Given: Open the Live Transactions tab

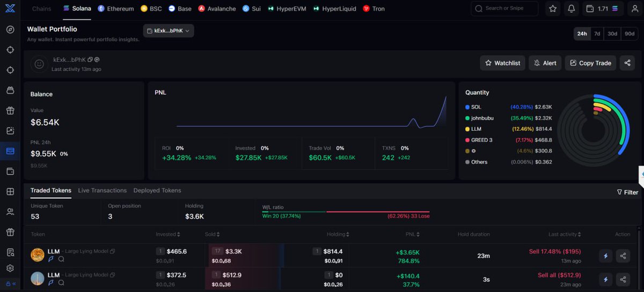Looking at the screenshot, I should [x=102, y=190].
